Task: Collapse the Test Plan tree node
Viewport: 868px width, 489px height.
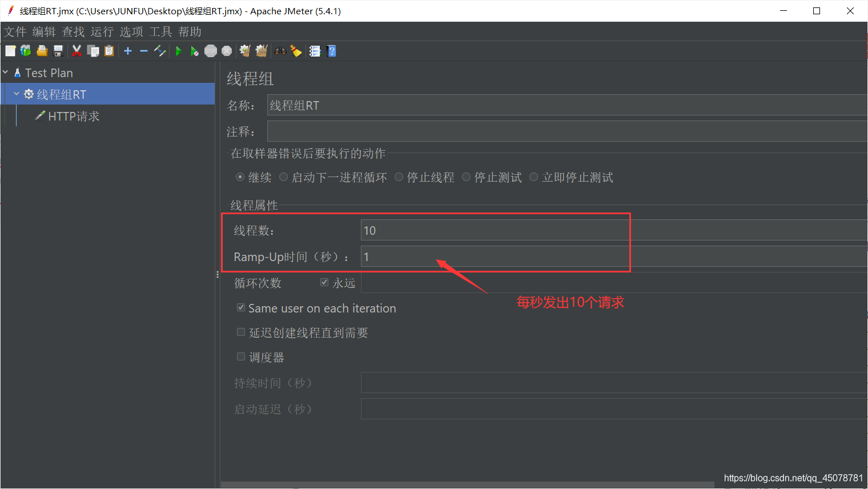Action: click(5, 73)
